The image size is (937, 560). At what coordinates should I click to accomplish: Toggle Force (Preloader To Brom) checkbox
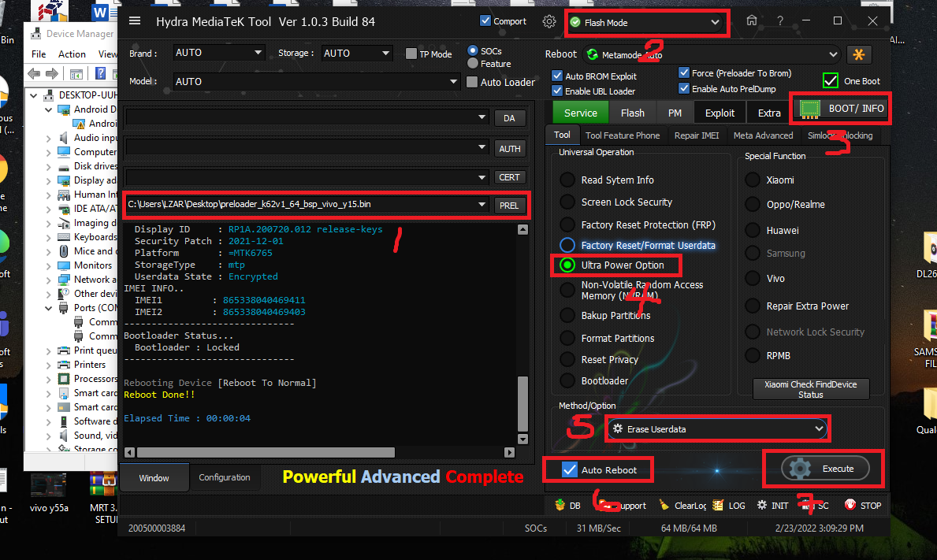pyautogui.click(x=684, y=72)
